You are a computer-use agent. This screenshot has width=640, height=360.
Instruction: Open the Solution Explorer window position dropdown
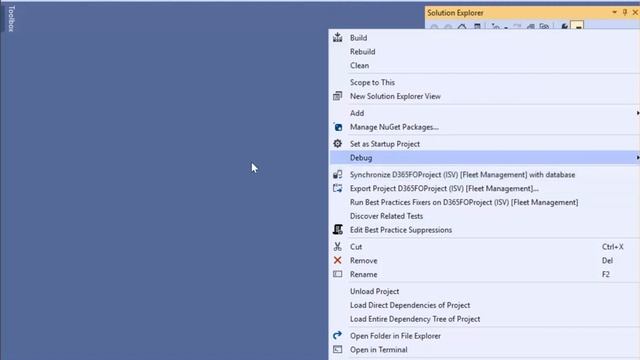[614, 13]
